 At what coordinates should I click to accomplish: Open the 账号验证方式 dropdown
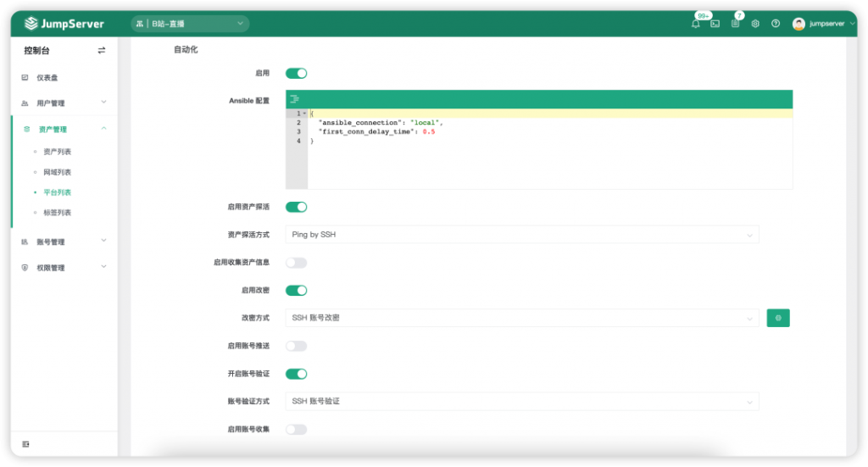(522, 401)
